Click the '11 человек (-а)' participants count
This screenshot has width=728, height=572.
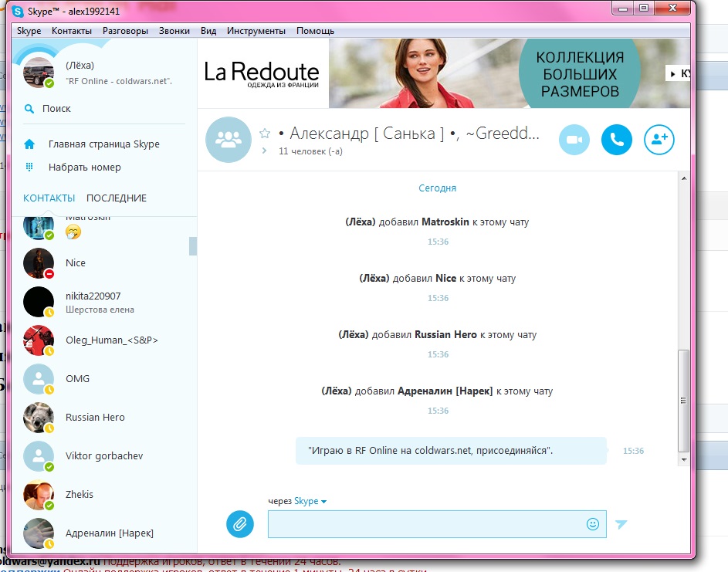pyautogui.click(x=310, y=151)
